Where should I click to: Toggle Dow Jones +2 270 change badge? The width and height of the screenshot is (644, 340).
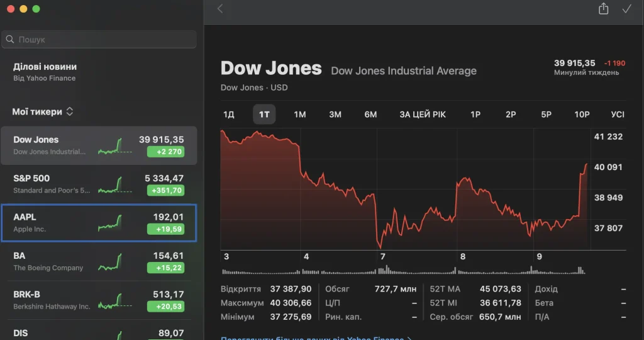(x=166, y=152)
